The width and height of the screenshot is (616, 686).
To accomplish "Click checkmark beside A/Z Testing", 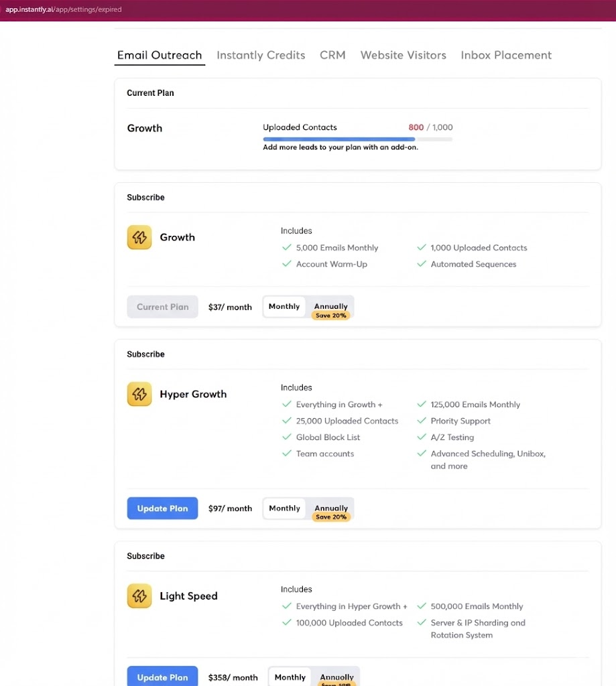I will pyautogui.click(x=422, y=437).
